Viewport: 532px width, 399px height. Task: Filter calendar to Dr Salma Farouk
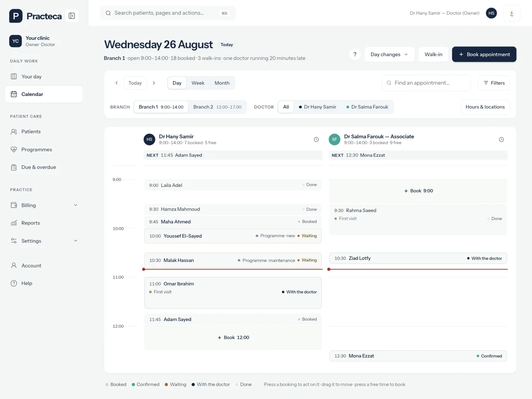tap(367, 107)
